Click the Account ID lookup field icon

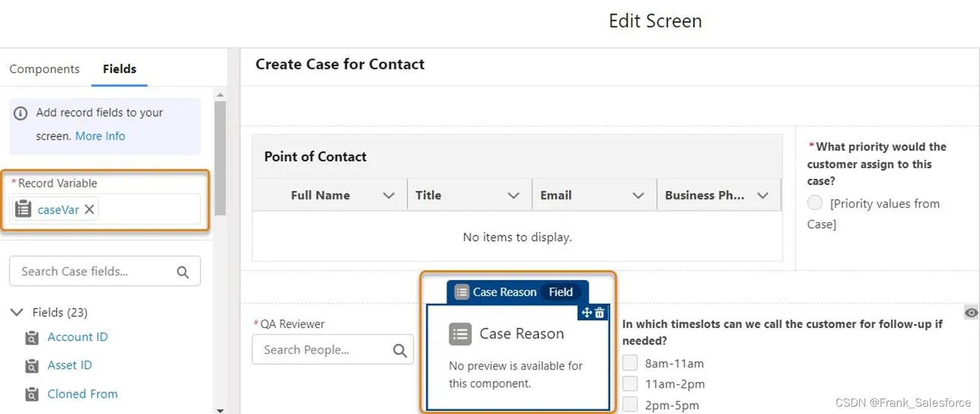tap(32, 338)
